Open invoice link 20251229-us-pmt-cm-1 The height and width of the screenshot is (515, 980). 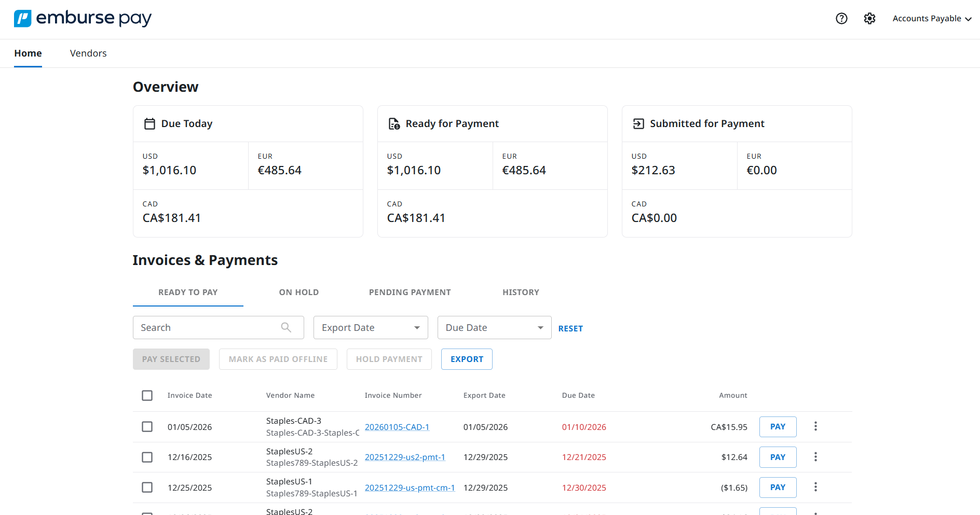point(410,488)
